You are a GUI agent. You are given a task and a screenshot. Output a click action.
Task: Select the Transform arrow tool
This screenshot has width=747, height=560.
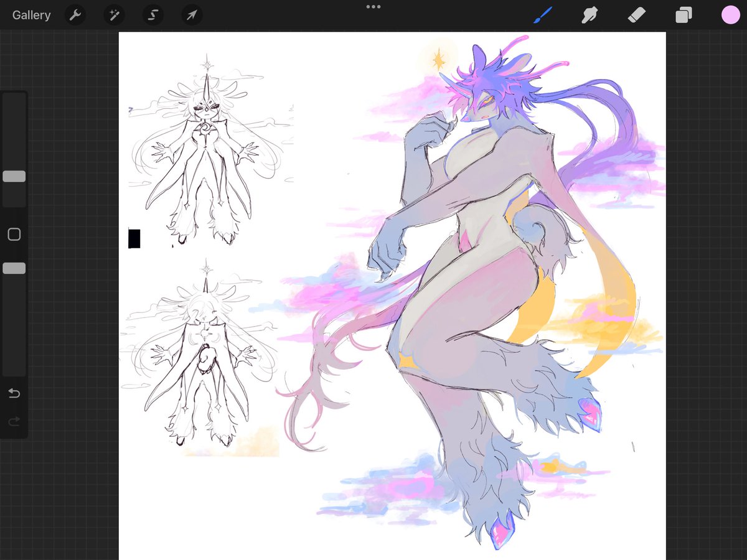[x=191, y=14]
